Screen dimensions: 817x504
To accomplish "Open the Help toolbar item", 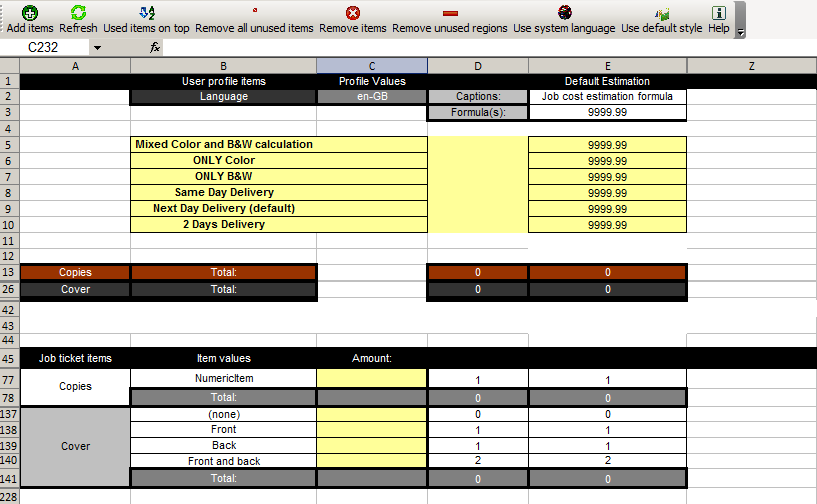I will point(718,12).
